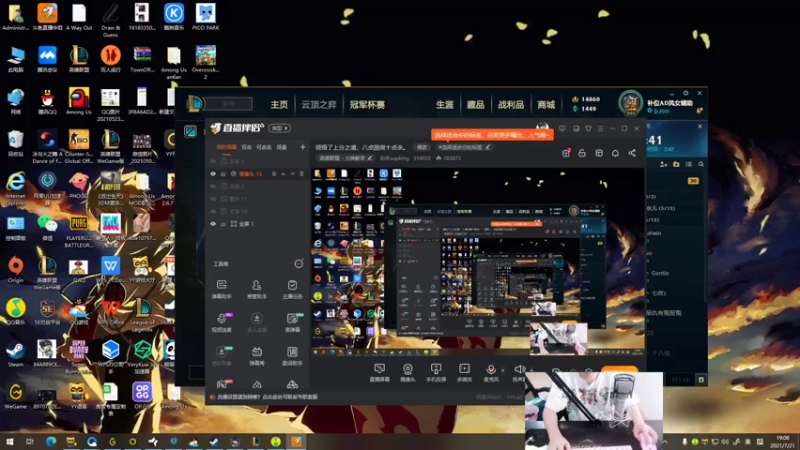This screenshot has height=450, width=800.
Task: Click add-friend icon in League friends panel
Action: pos(664,164)
